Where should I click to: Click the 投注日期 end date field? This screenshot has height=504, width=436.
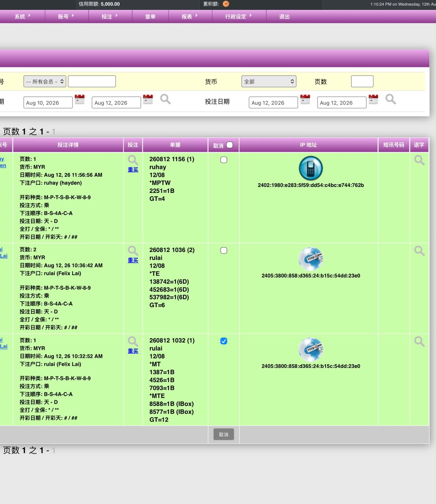coord(342,102)
